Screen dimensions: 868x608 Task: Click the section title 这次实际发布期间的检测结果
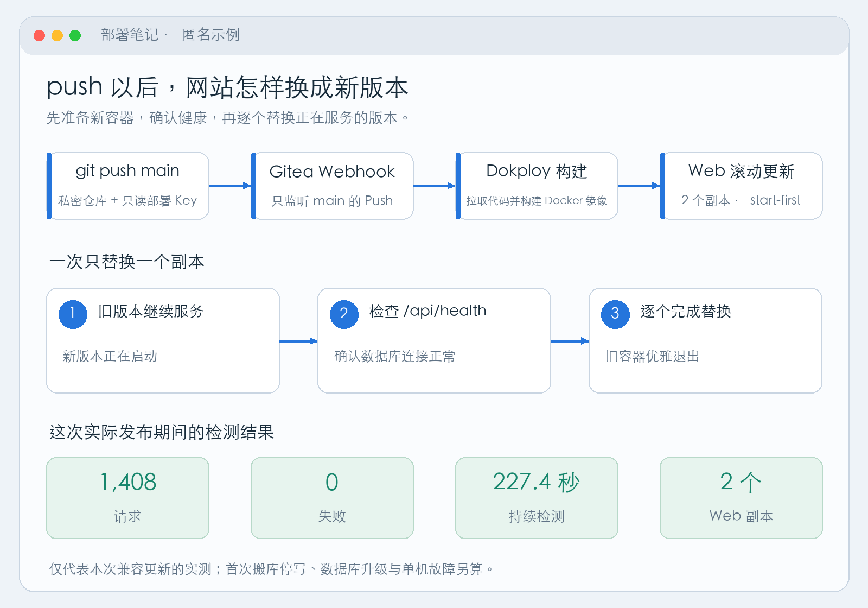(x=162, y=432)
